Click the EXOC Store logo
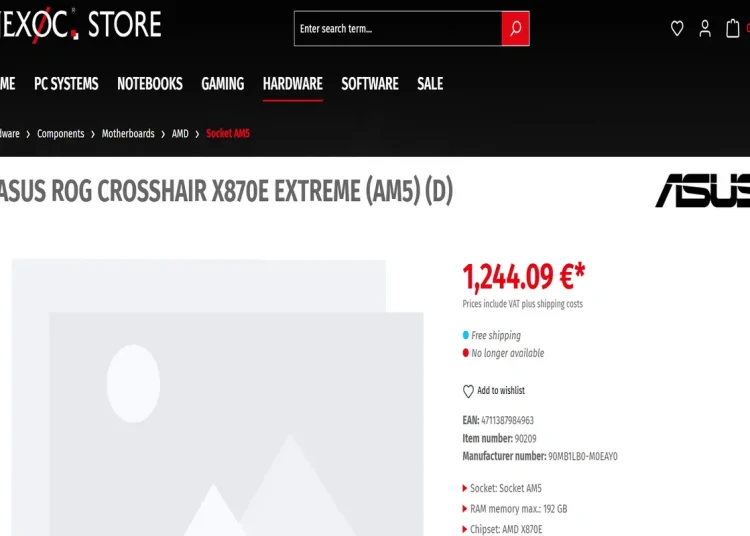The height and width of the screenshot is (536, 750). [x=80, y=24]
